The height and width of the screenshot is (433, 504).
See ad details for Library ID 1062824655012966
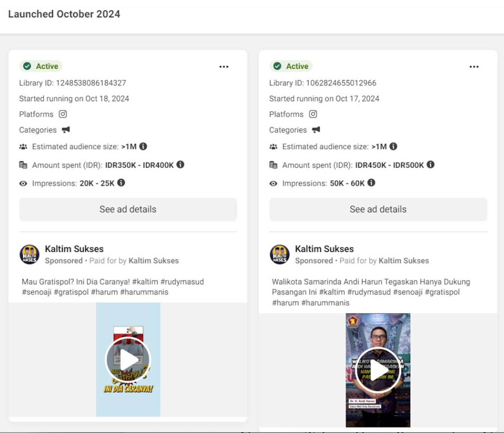pyautogui.click(x=378, y=209)
